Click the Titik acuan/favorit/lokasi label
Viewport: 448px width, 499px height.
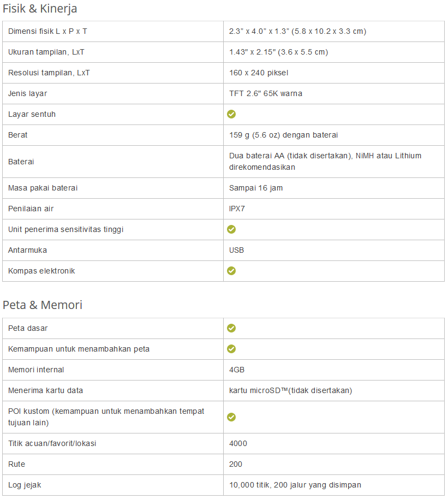coord(52,443)
